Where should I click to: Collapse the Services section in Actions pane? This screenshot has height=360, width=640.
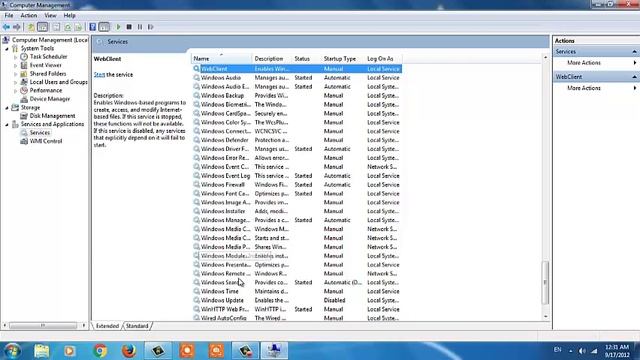point(634,52)
